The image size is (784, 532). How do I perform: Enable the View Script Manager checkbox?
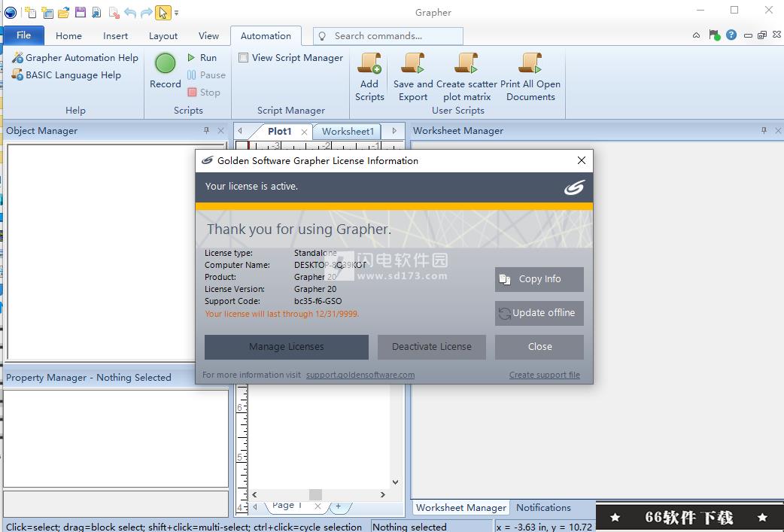tap(244, 57)
